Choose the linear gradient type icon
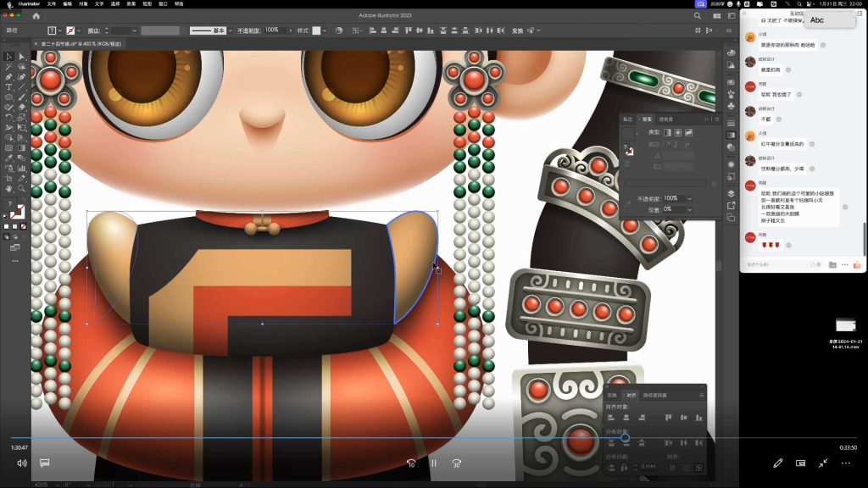 [666, 133]
